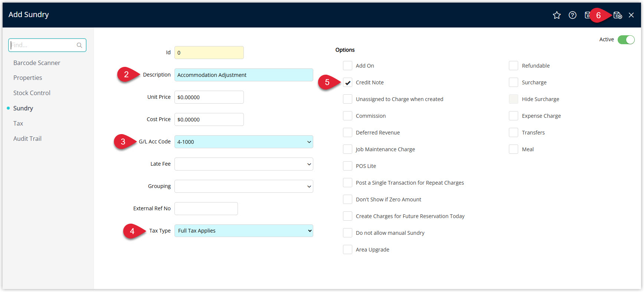
Task: Tick Job Maintenance Charge checkbox
Action: [x=347, y=149]
